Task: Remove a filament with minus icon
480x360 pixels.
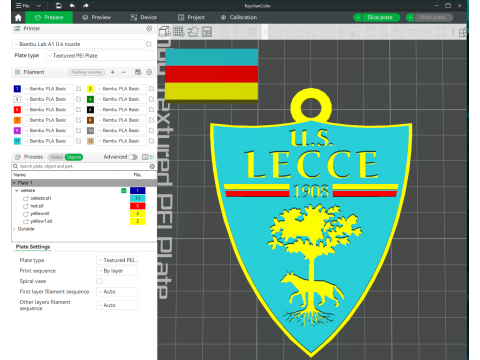Action: (124, 72)
